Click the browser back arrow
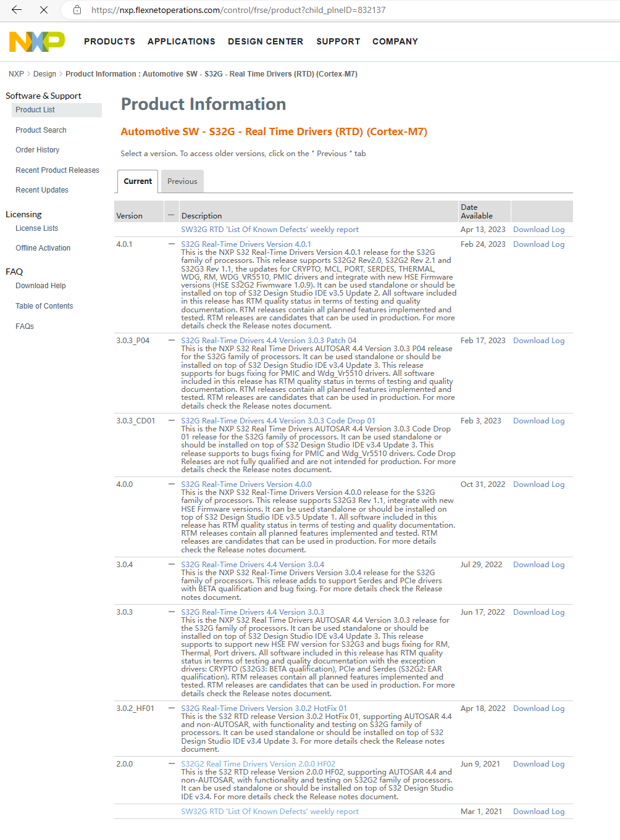 click(16, 10)
